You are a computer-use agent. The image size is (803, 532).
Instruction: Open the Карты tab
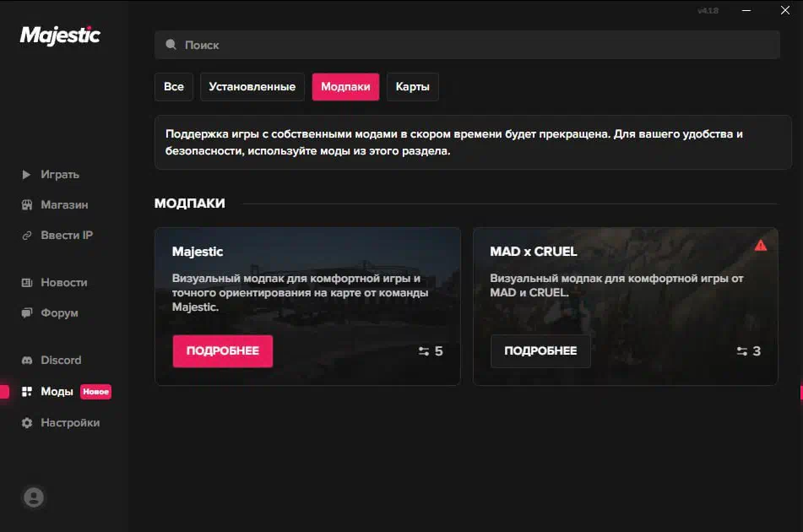click(412, 87)
